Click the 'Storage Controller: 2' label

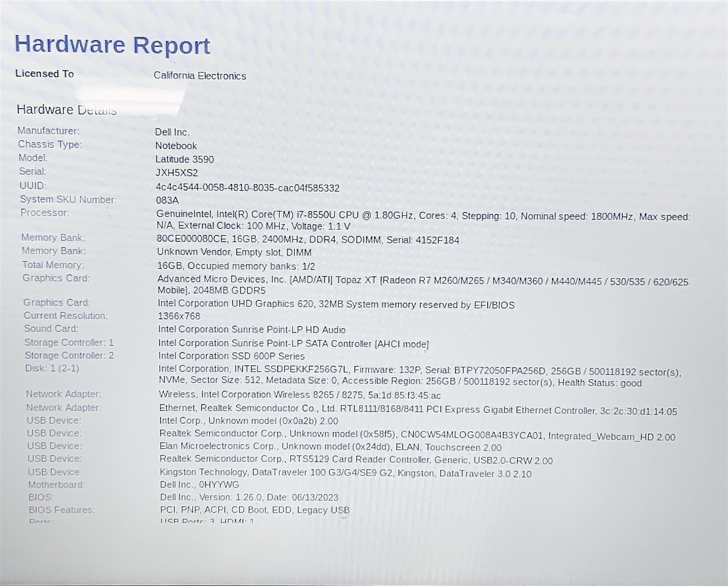pos(69,355)
